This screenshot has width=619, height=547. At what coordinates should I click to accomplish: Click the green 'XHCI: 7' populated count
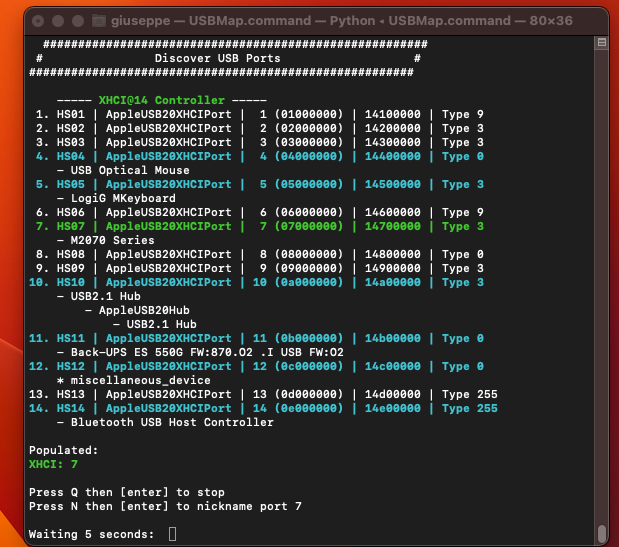(56, 465)
